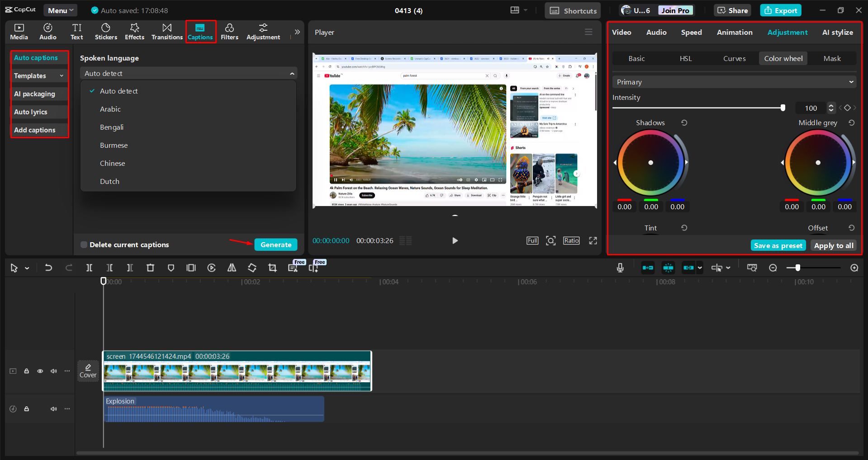Click the microphone record voiceover icon
The height and width of the screenshot is (460, 868).
pyautogui.click(x=620, y=268)
